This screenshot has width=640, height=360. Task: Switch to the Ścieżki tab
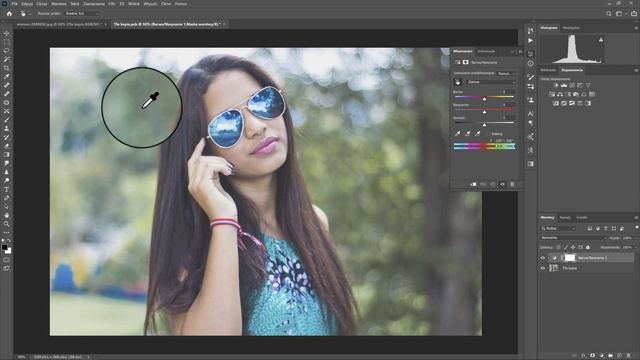point(582,218)
